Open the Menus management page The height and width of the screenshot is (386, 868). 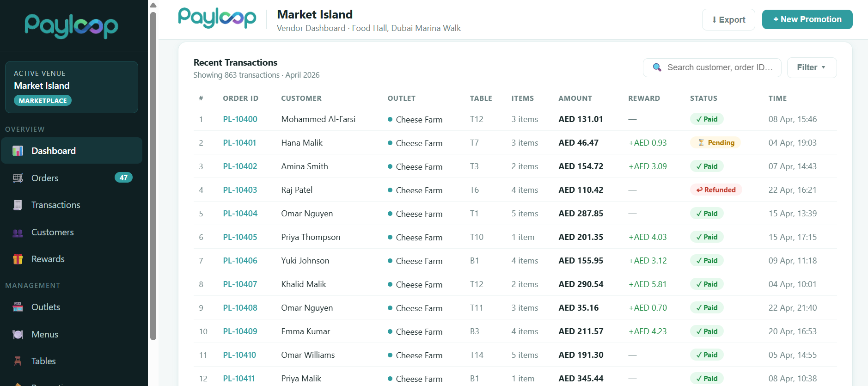72,334
